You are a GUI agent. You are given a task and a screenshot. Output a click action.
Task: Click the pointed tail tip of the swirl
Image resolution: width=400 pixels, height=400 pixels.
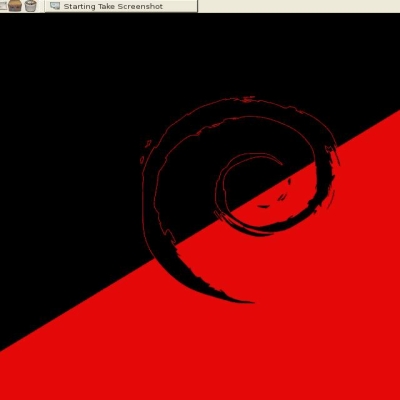pyautogui.click(x=248, y=302)
